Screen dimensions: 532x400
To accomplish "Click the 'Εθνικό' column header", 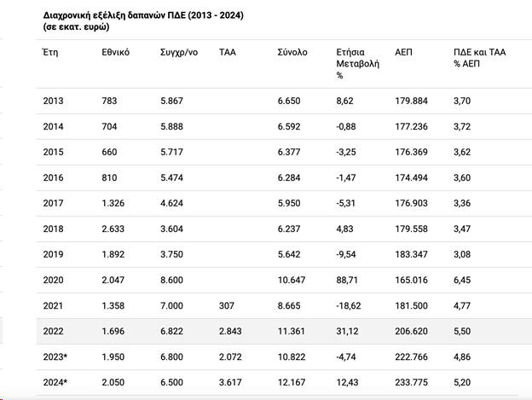I will coord(115,53).
